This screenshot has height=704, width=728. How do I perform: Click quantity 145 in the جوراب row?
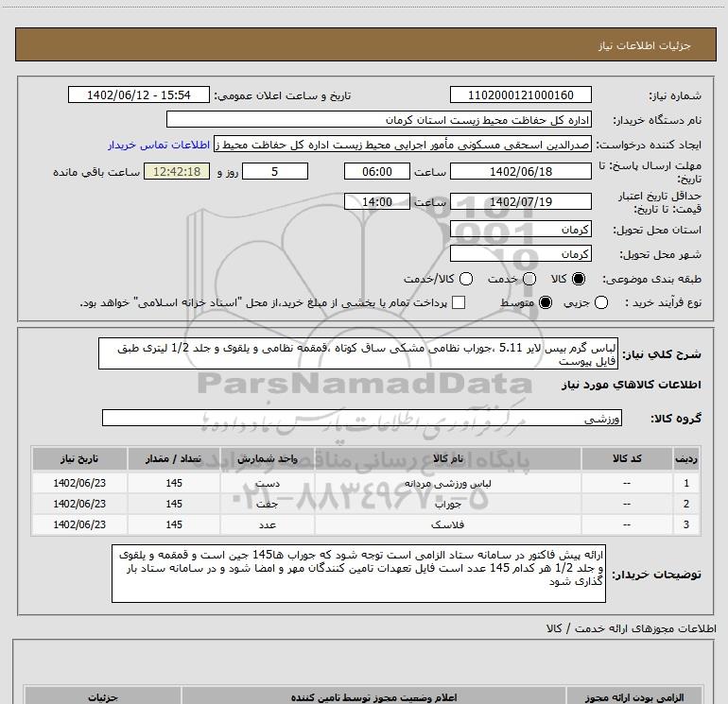pyautogui.click(x=174, y=504)
